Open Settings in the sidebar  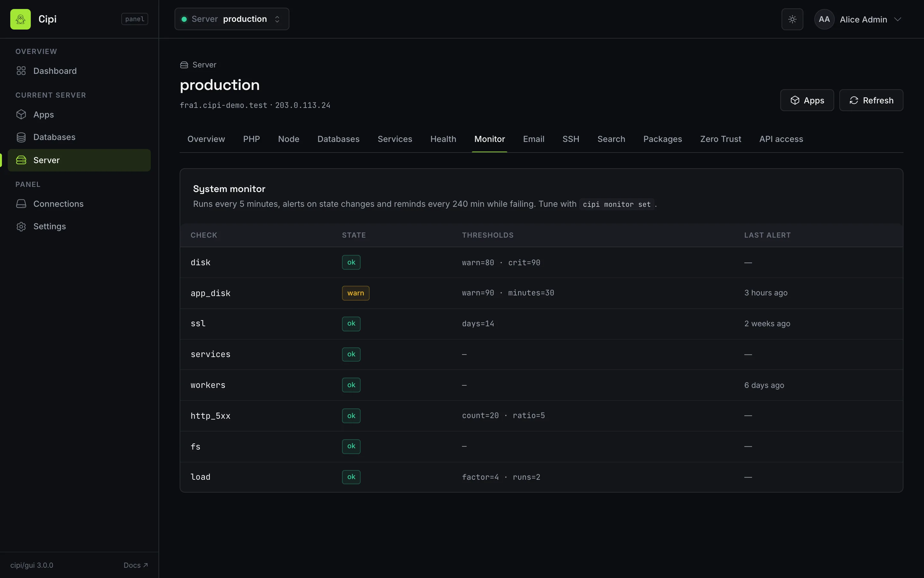pos(79,226)
